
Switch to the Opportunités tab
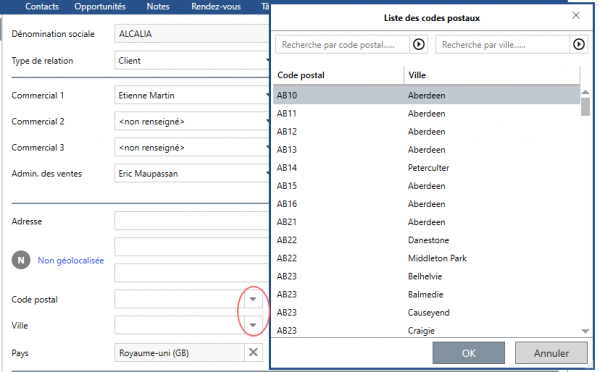point(100,7)
